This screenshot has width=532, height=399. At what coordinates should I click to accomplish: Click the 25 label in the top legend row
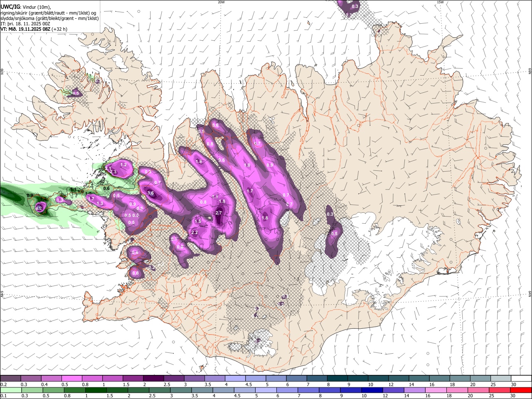pos(493,384)
